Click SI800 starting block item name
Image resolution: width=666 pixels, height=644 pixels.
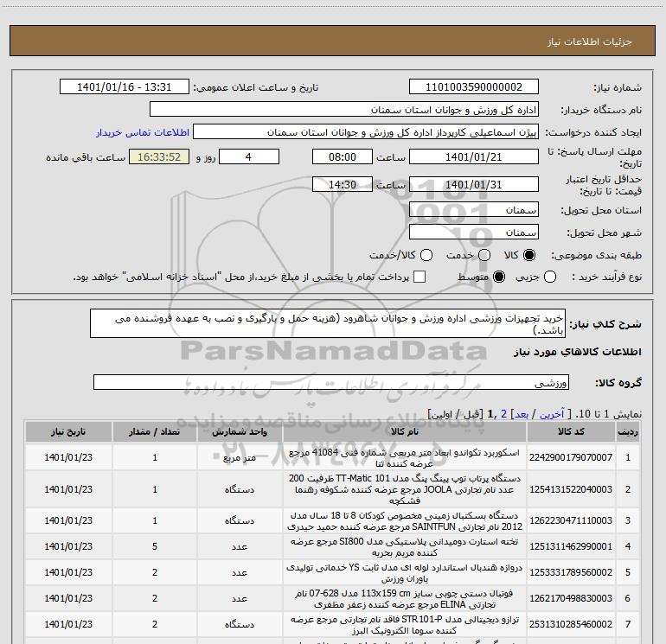[405, 547]
